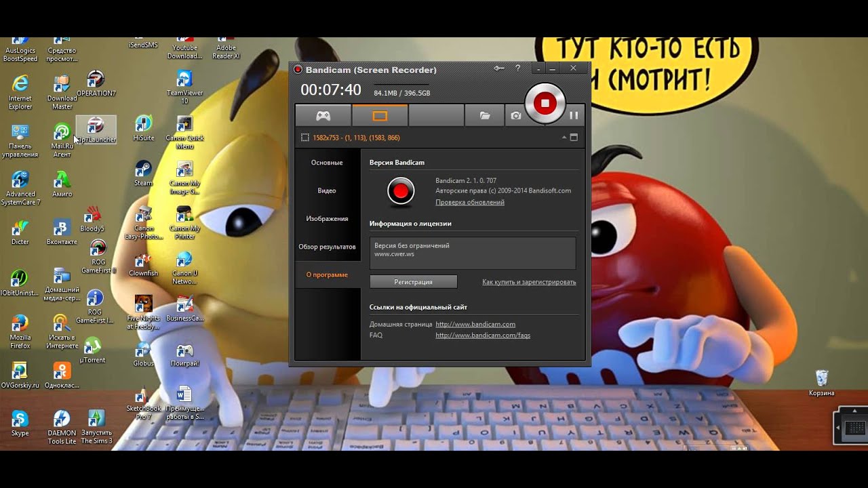Collapse panel with small up arrow
The height and width of the screenshot is (488, 868).
tap(564, 137)
